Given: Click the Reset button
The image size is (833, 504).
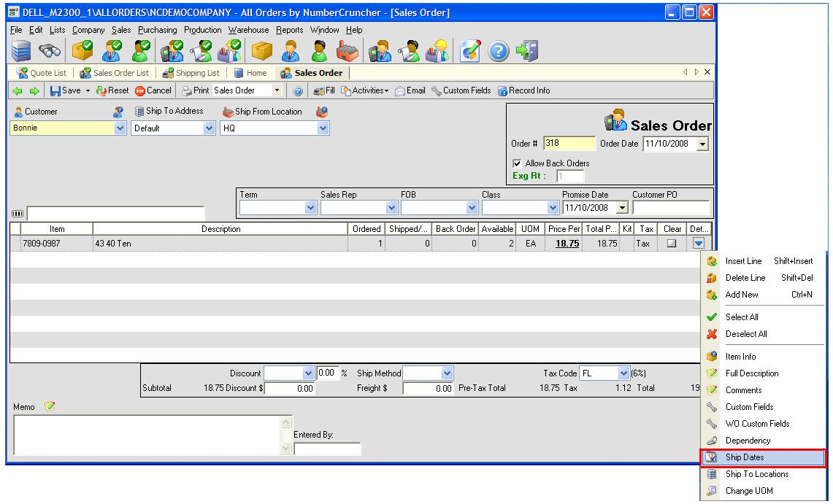Looking at the screenshot, I should (x=112, y=90).
